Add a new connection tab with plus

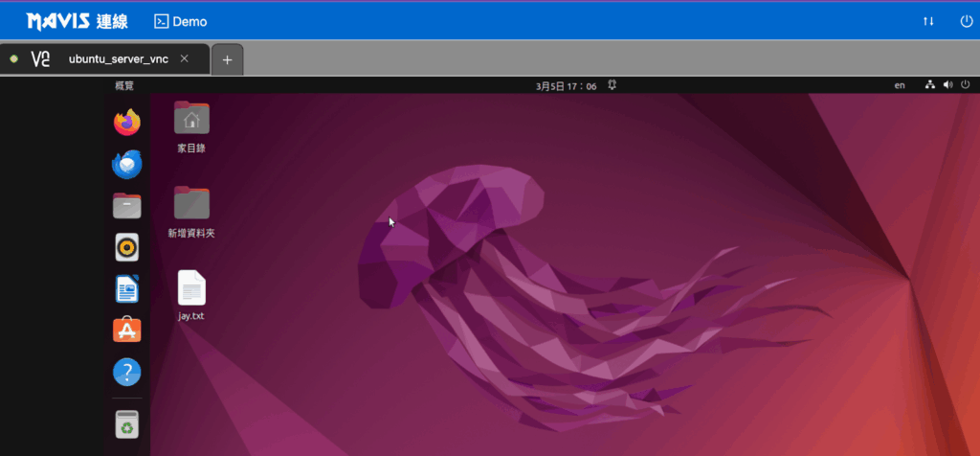point(228,59)
